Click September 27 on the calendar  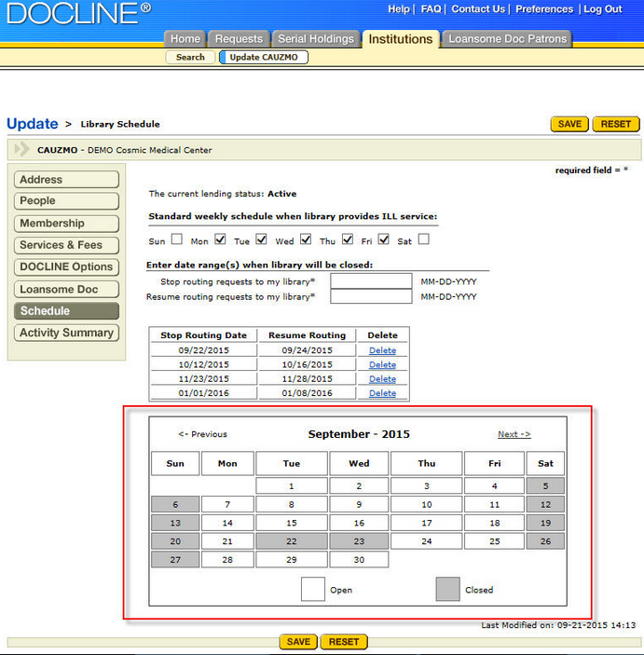coord(175,559)
